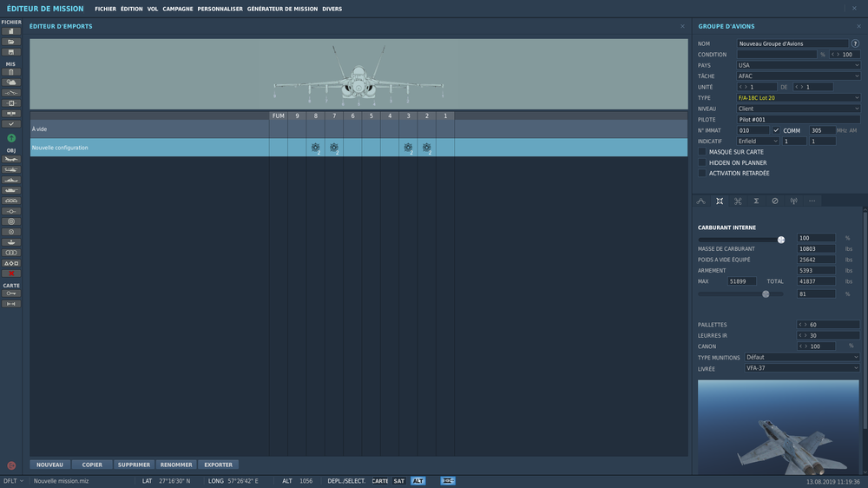Click the CARBURANT INTERNE fuel slider

(x=741, y=240)
